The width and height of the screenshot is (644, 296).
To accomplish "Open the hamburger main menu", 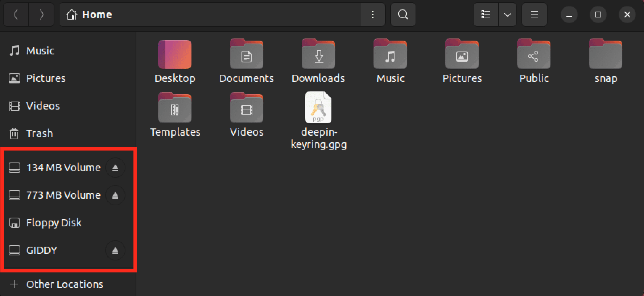I will [534, 15].
